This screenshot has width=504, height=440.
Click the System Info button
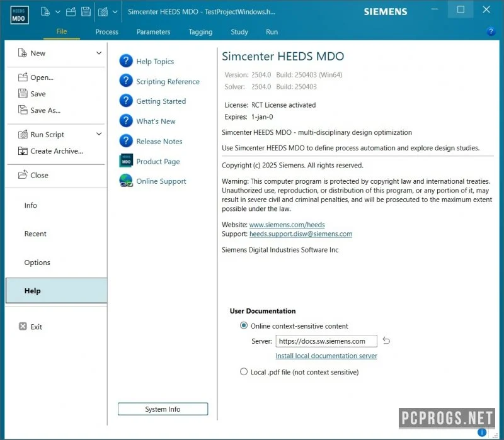pyautogui.click(x=163, y=409)
